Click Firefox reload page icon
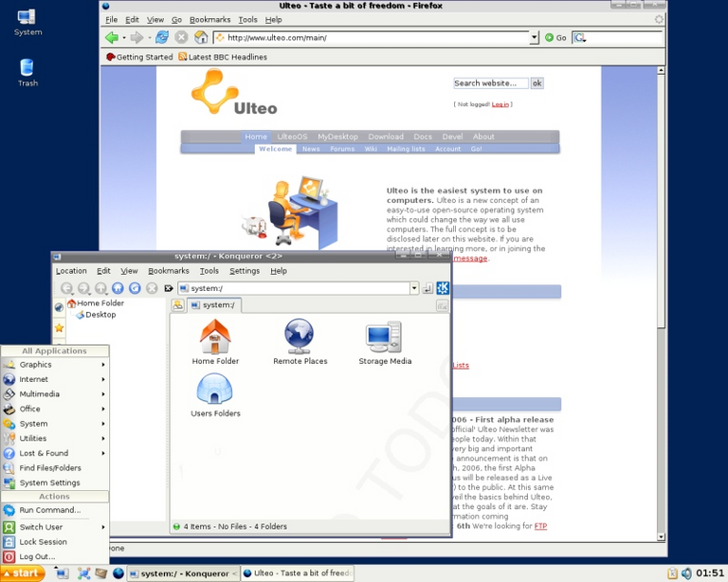Viewport: 728px width, 582px height. [x=162, y=37]
